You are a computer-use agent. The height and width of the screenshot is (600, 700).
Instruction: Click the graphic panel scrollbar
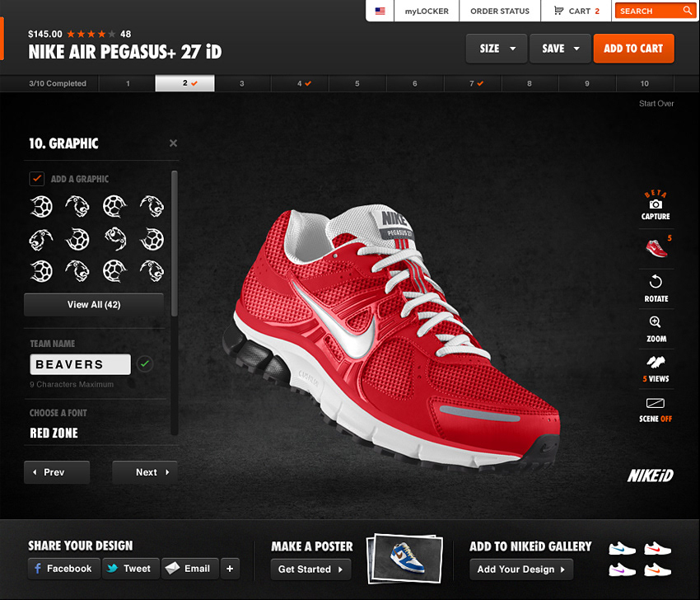coord(175,245)
